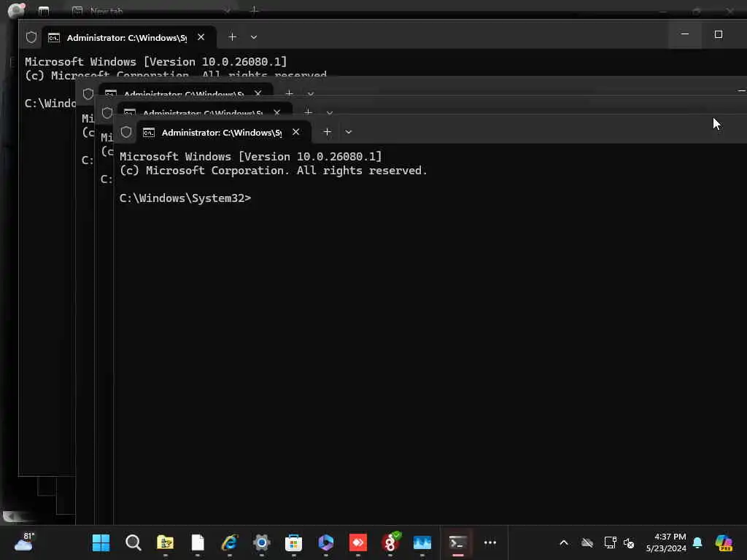This screenshot has width=747, height=560.
Task: Click the command prompt line C:\Windows\System32> in front window
Action: tap(185, 198)
